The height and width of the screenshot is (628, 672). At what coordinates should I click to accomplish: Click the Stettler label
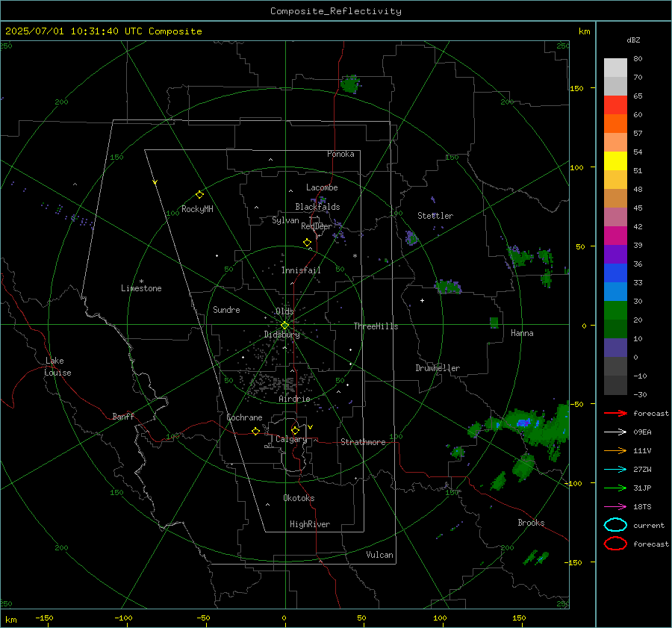[x=435, y=216]
